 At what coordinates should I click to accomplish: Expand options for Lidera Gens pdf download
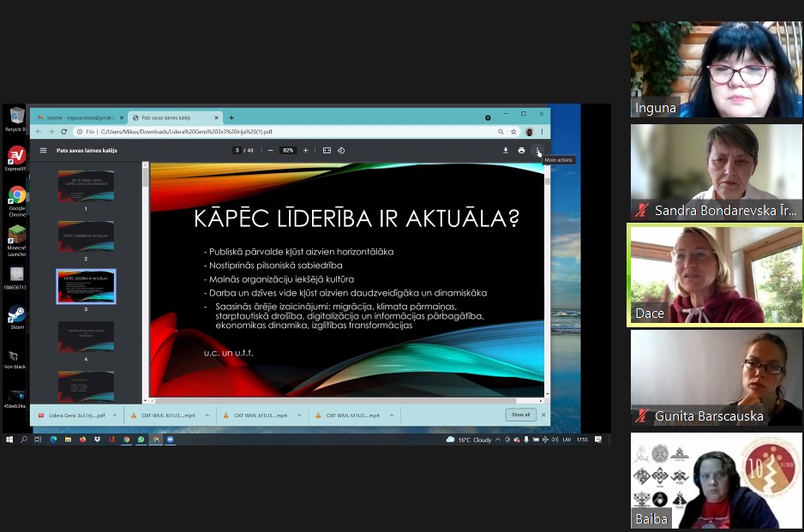(x=115, y=415)
